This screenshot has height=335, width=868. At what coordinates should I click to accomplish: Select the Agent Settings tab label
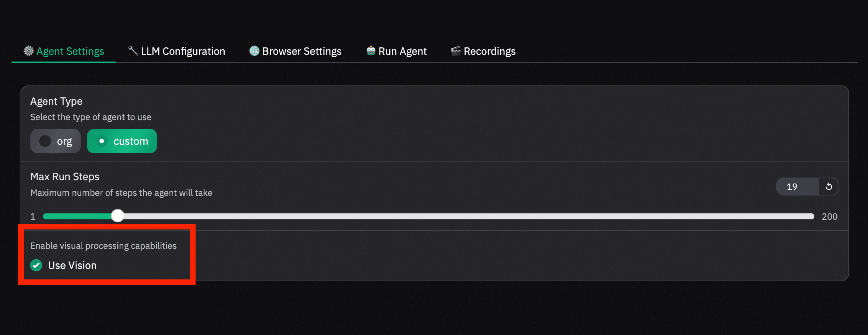pyautogui.click(x=70, y=51)
